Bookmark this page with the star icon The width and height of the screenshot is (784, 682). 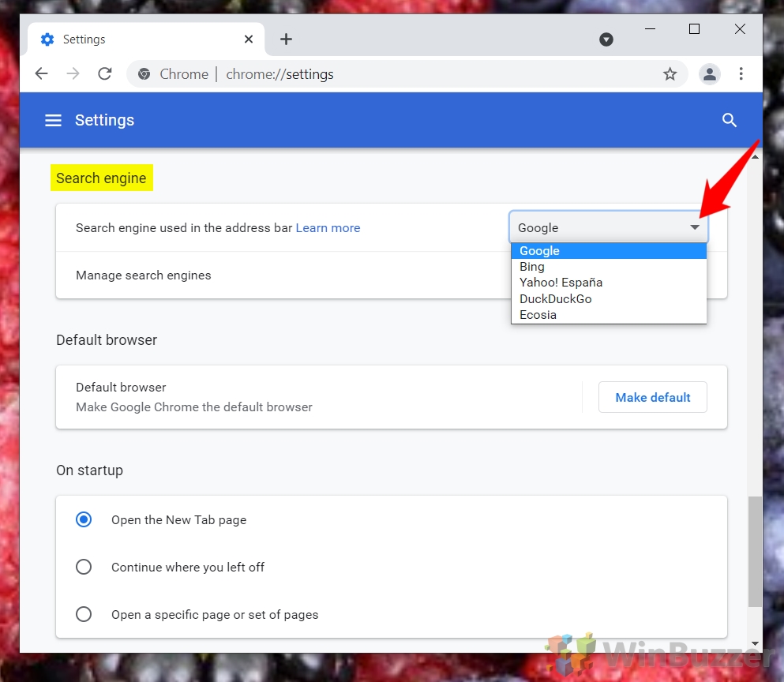[670, 74]
